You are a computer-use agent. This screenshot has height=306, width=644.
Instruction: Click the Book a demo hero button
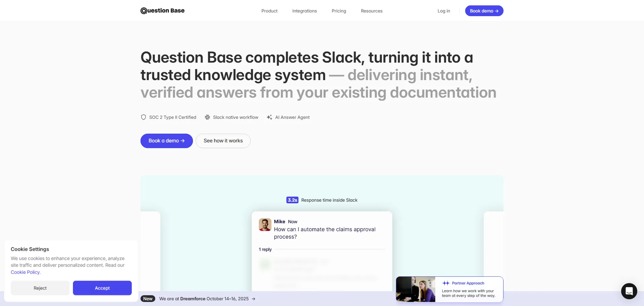(x=166, y=141)
